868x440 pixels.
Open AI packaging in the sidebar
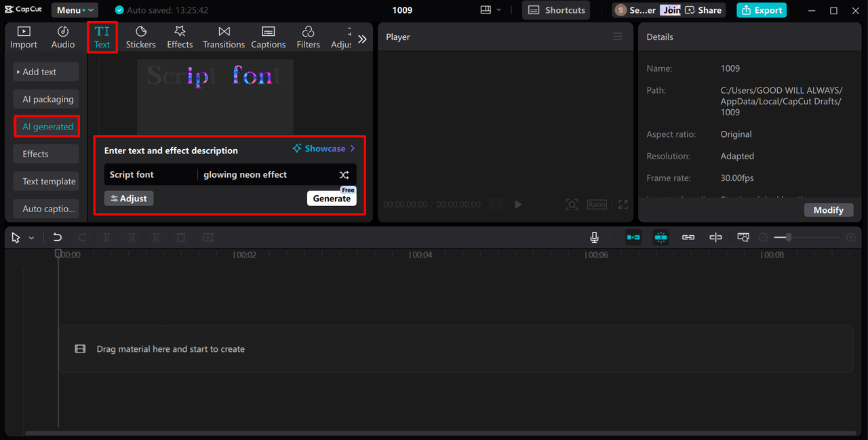pos(46,99)
